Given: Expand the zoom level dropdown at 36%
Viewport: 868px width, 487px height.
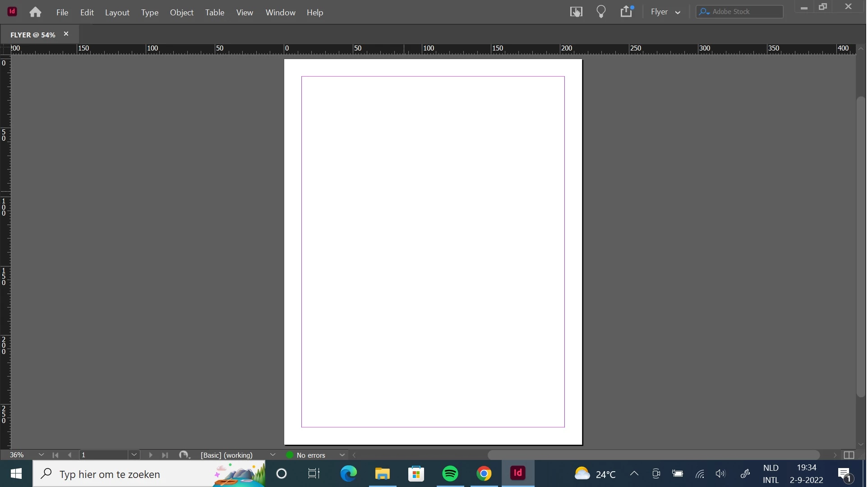Looking at the screenshot, I should [42, 455].
